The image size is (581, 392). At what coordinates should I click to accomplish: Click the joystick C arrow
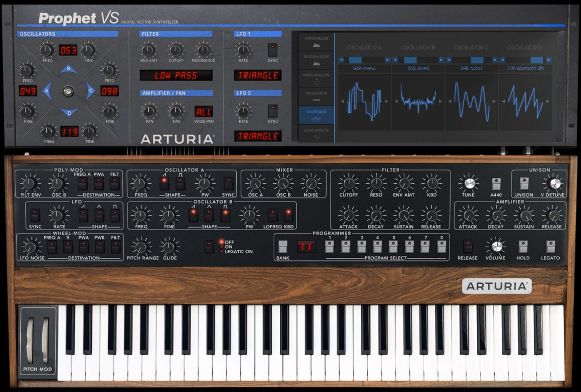[90, 91]
